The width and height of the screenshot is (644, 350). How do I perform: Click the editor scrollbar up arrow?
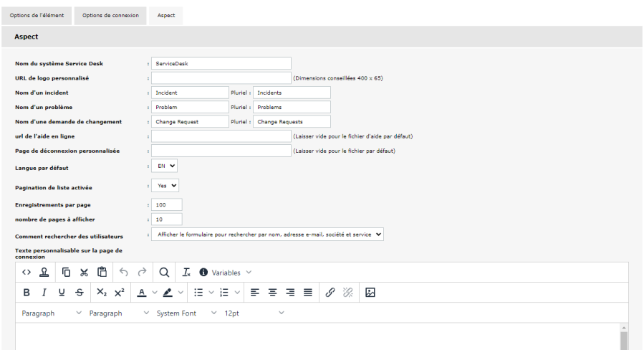(624, 328)
